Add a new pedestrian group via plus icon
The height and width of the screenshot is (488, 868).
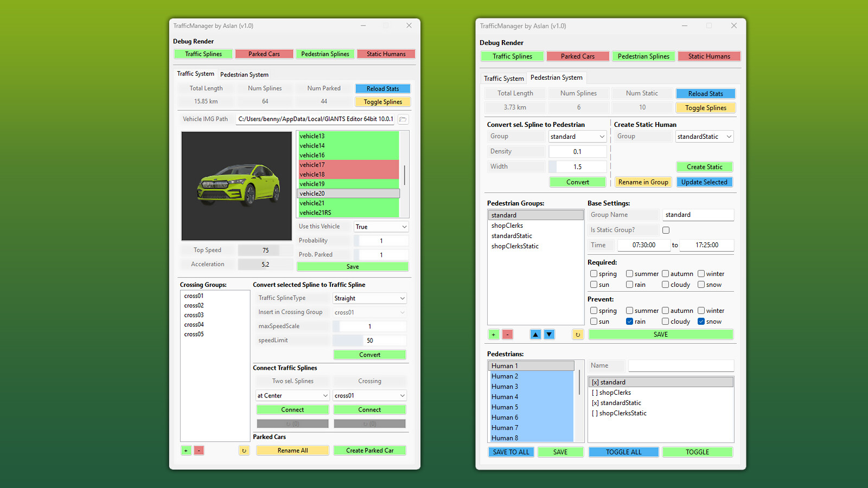coord(493,334)
